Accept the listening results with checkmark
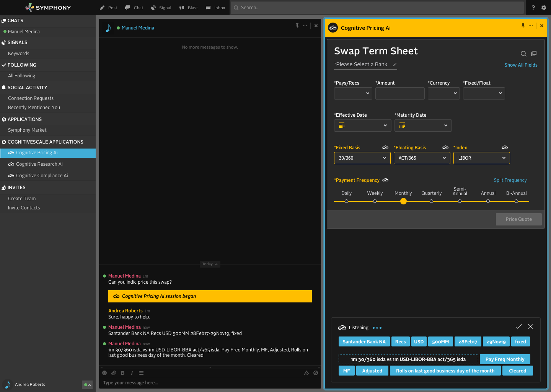Screen dimensions: 551x392 (x=519, y=327)
